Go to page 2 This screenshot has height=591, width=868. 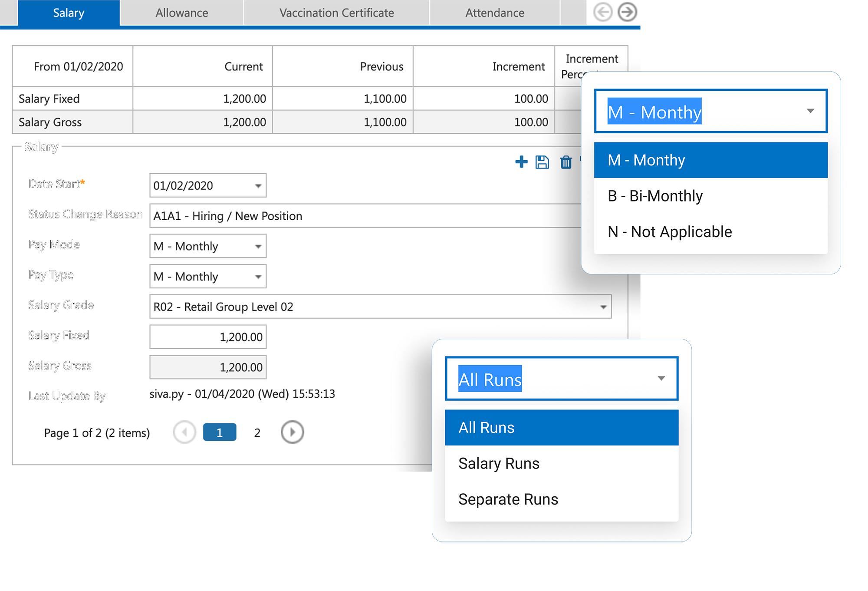[257, 433]
